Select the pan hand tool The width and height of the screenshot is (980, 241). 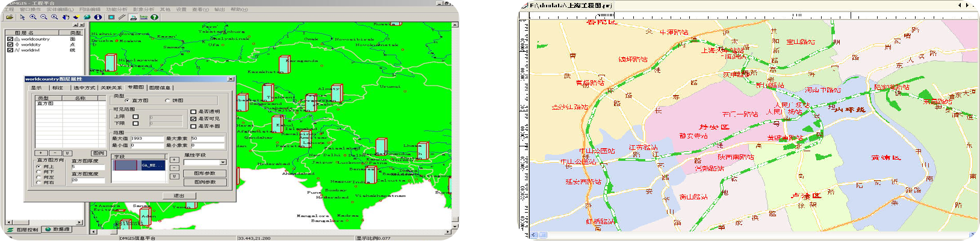(65, 17)
